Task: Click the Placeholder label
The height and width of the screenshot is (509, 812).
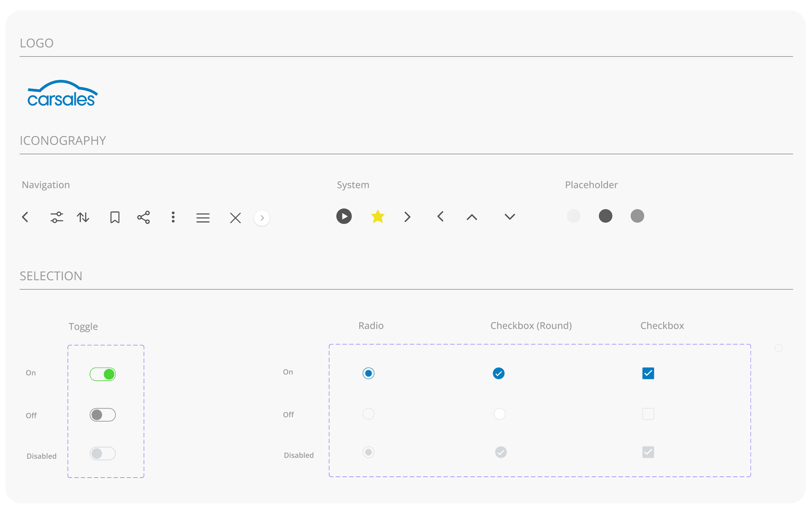Action: coord(591,185)
